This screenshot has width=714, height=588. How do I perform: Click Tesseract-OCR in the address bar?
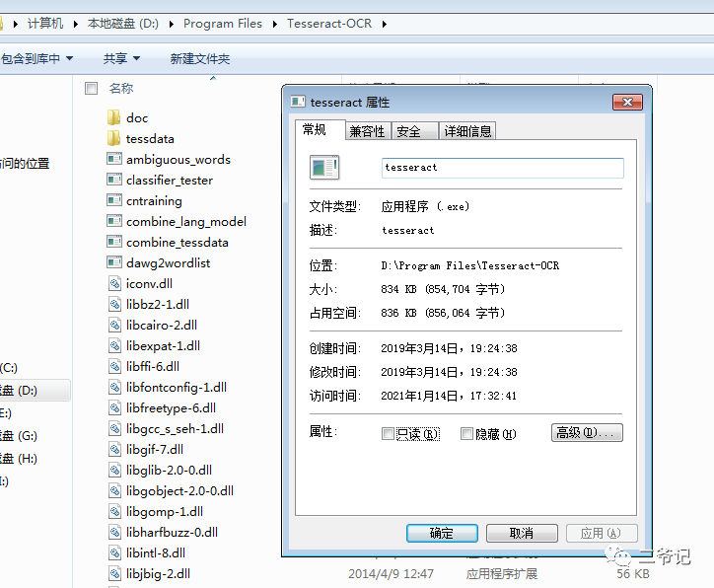click(x=329, y=24)
